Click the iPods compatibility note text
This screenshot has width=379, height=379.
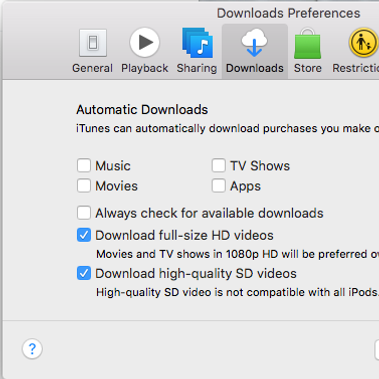tap(237, 292)
